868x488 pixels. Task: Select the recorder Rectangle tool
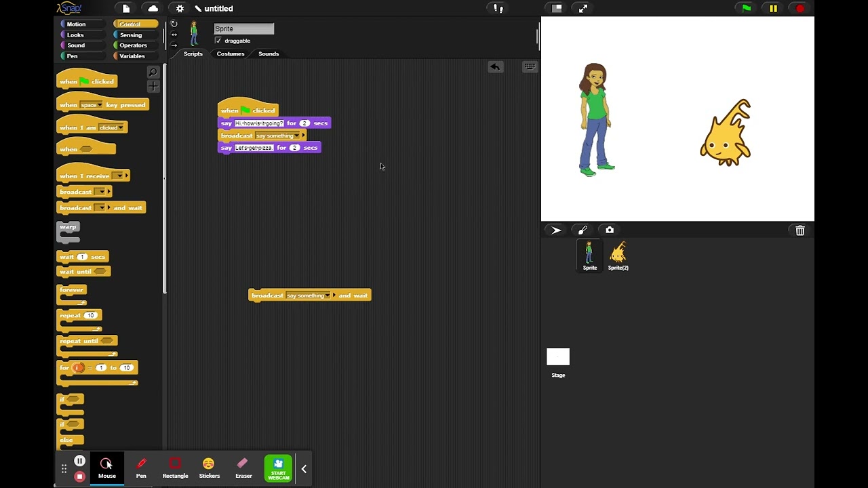click(175, 468)
